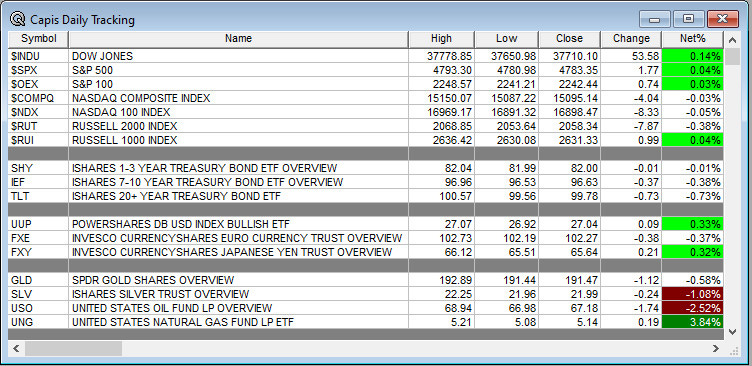Click the Capis Daily Tracking app icon

(x=17, y=19)
